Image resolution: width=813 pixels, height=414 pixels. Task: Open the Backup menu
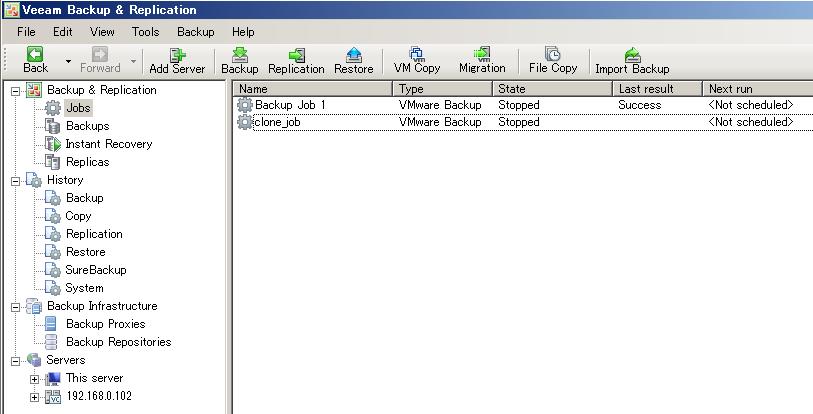point(195,32)
